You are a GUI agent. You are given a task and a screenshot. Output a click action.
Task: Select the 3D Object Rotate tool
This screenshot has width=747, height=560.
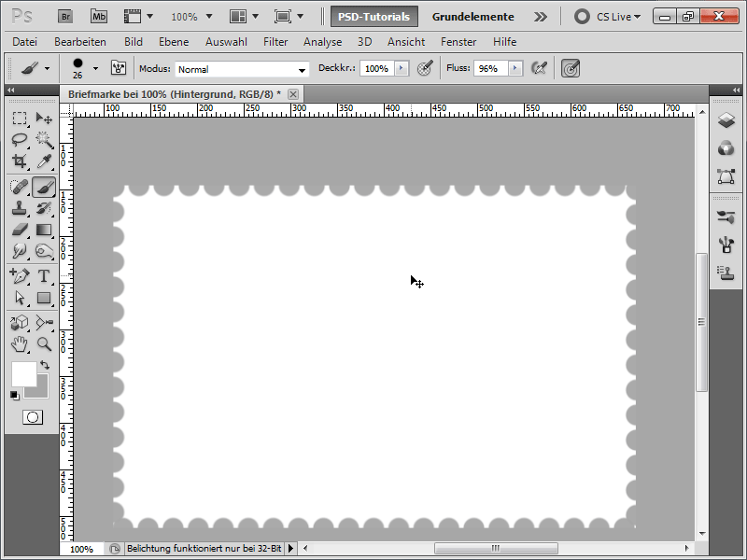(x=20, y=323)
